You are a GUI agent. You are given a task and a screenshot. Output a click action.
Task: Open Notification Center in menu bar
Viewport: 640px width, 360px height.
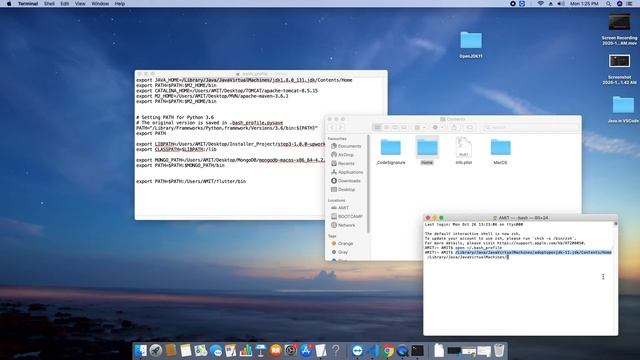(x=630, y=4)
